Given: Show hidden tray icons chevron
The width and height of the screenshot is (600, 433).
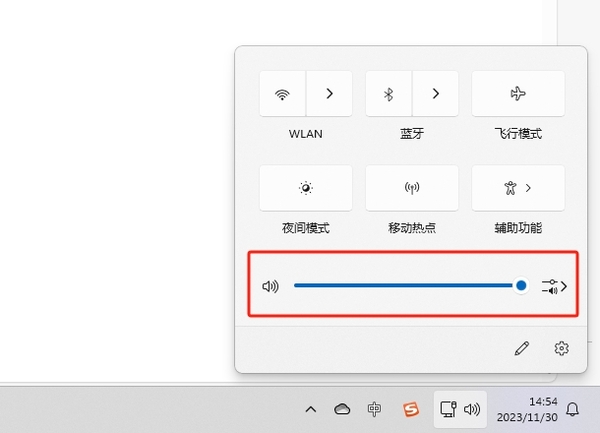Looking at the screenshot, I should coord(311,409).
